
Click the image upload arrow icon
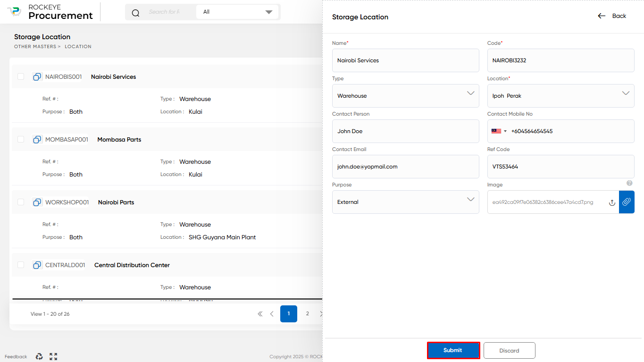(x=612, y=202)
